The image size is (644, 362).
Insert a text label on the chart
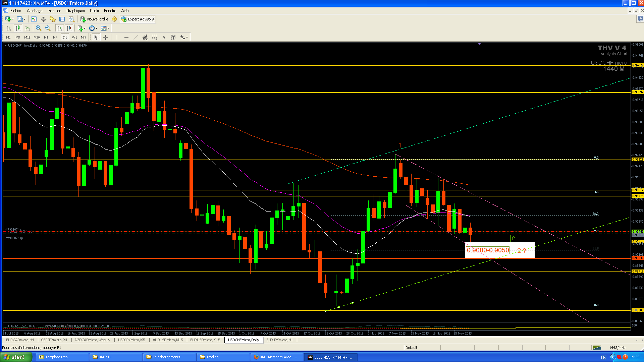(x=164, y=37)
